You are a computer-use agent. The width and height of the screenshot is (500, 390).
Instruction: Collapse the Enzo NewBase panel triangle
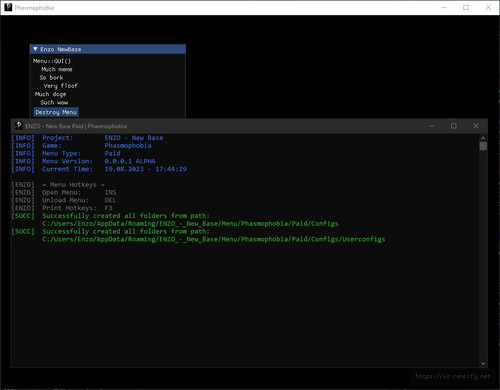coord(35,49)
